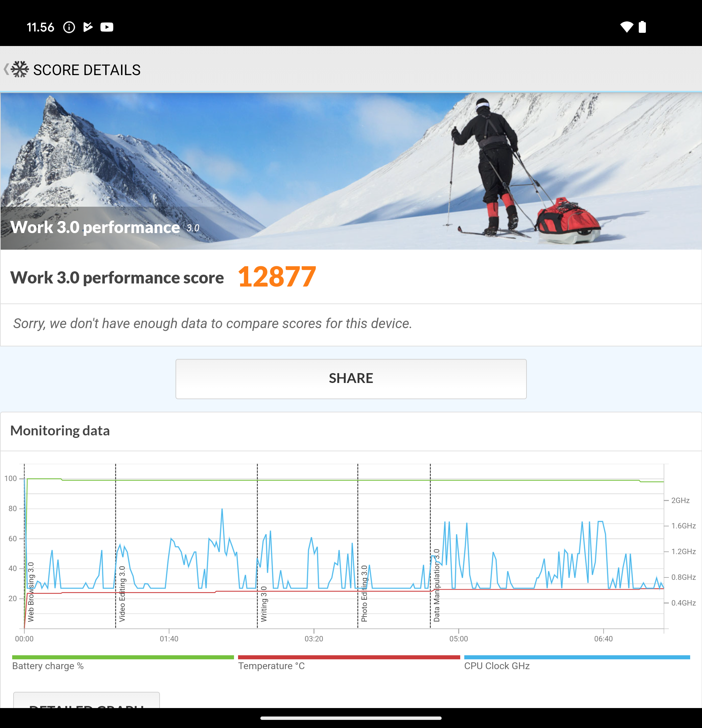Image resolution: width=702 pixels, height=728 pixels.
Task: Tap the orange score value 12877
Action: [277, 277]
